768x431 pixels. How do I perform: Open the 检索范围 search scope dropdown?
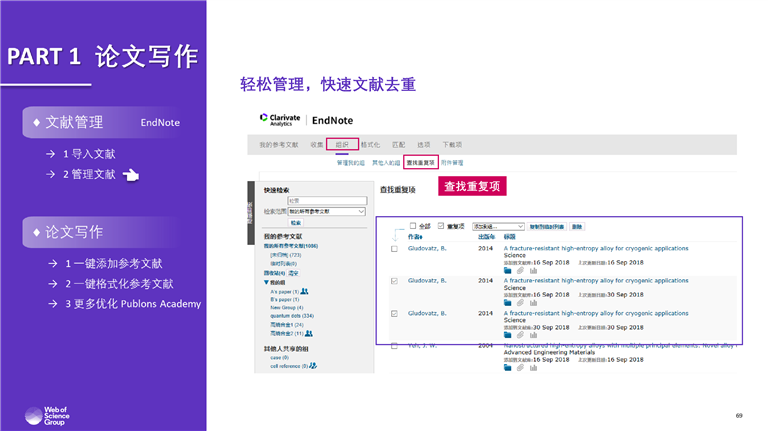point(327,212)
